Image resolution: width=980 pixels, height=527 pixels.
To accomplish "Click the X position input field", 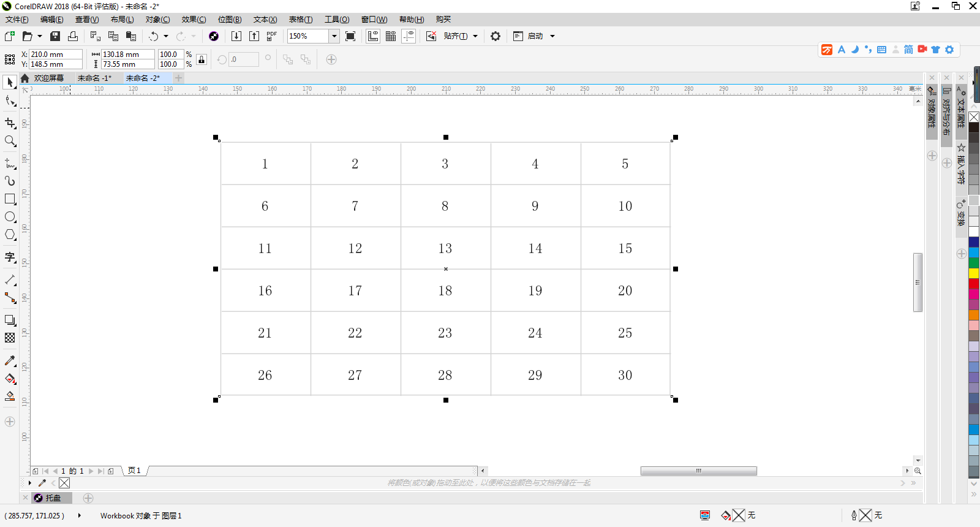I will click(x=56, y=55).
